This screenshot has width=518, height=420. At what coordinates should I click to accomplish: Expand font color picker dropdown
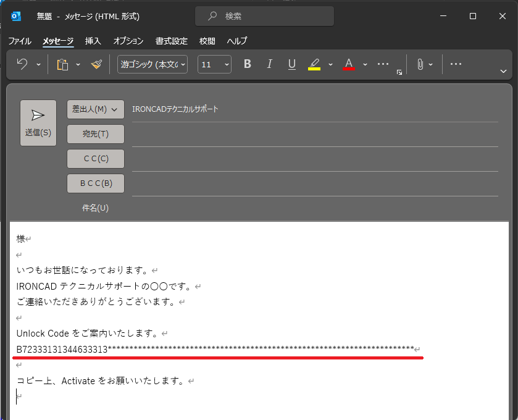point(365,64)
